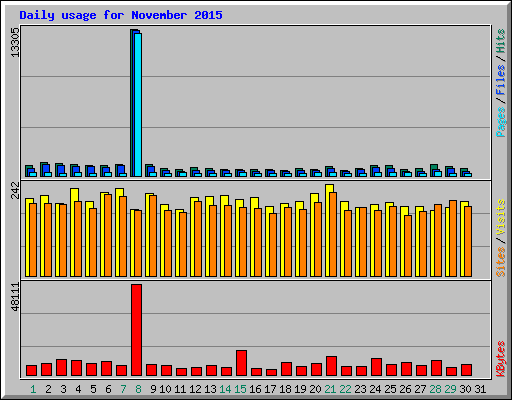Click the green day label 22

345,389
